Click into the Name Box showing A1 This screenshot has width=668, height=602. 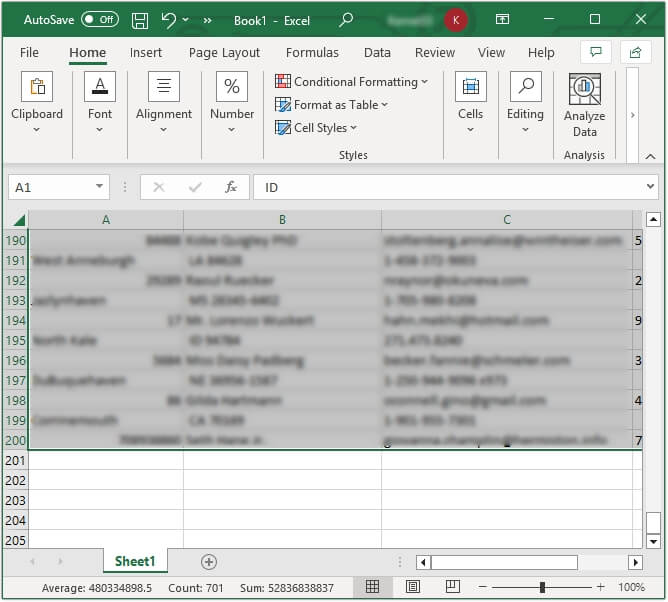click(x=51, y=187)
